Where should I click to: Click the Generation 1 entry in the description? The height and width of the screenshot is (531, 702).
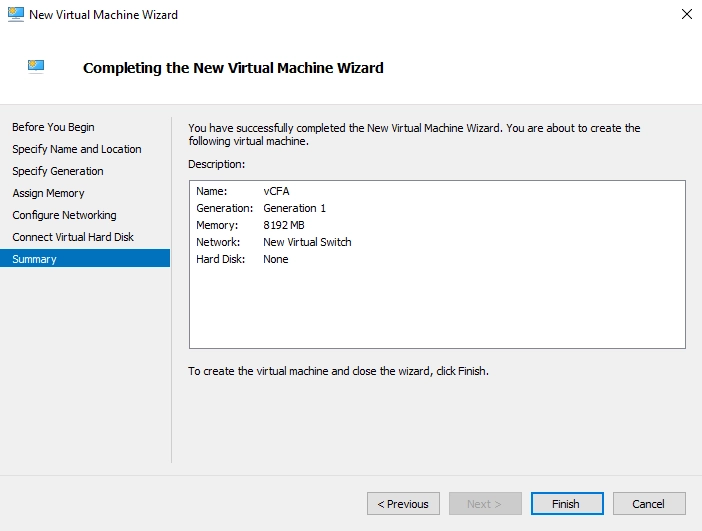click(295, 208)
